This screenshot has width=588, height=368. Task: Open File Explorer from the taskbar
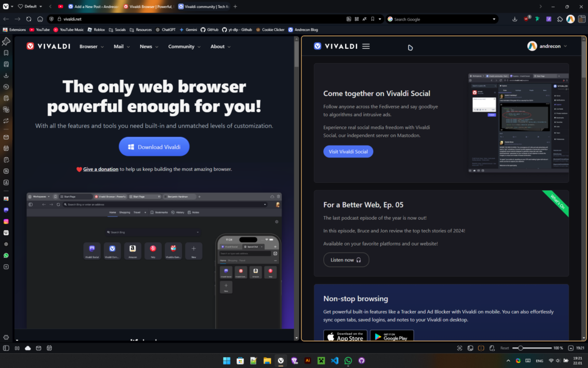pos(267,361)
